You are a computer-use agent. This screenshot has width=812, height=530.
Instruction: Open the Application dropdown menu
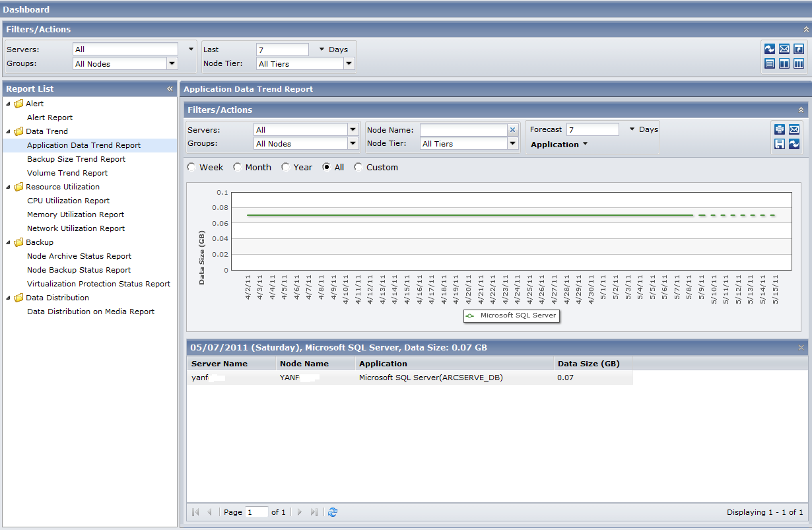[558, 145]
